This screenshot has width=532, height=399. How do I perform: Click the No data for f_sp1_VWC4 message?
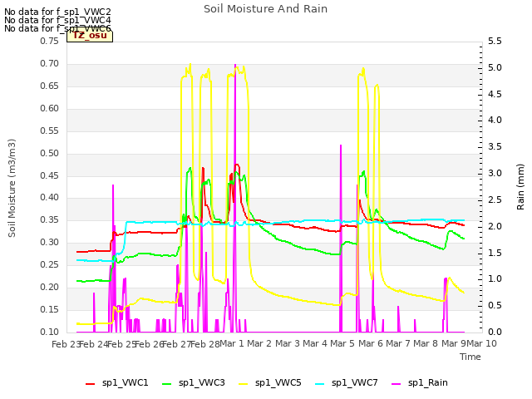pos(57,20)
